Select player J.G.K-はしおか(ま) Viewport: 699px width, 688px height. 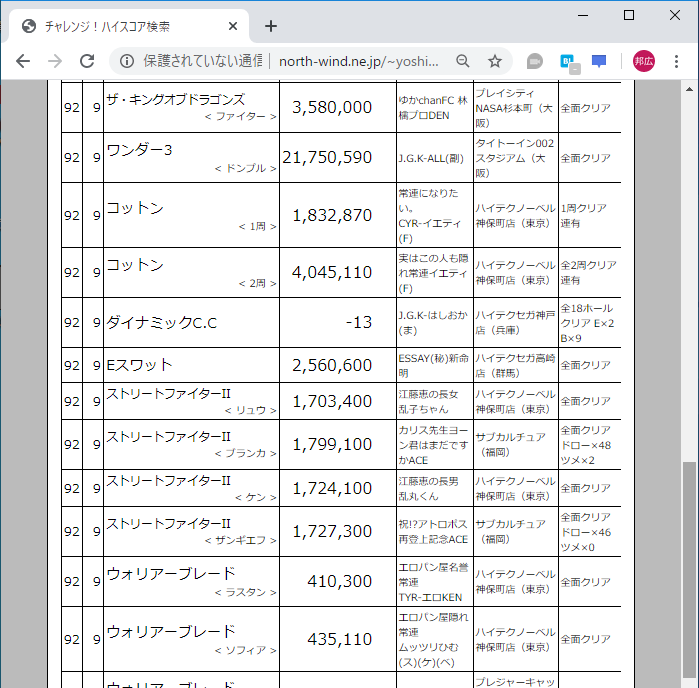click(x=433, y=323)
